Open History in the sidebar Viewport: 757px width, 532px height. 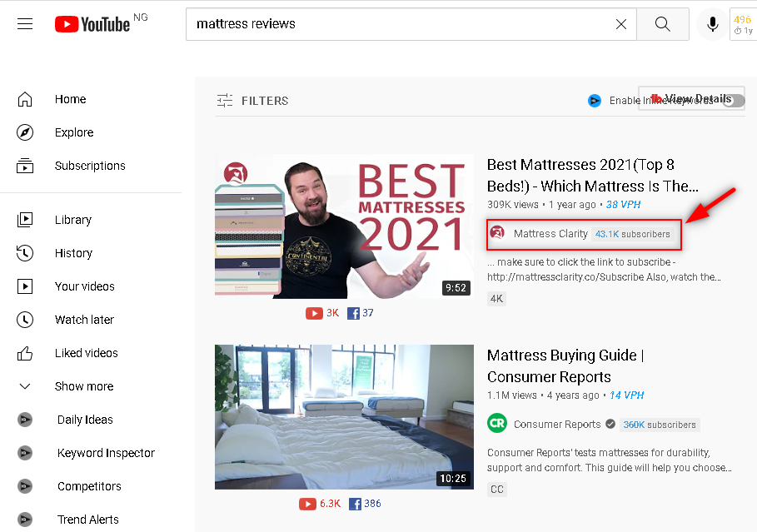74,253
